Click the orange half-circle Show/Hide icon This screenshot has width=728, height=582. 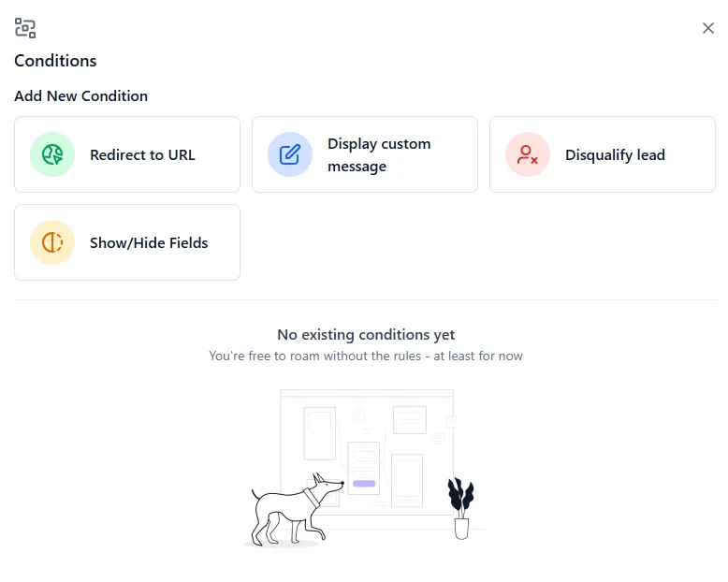52,242
